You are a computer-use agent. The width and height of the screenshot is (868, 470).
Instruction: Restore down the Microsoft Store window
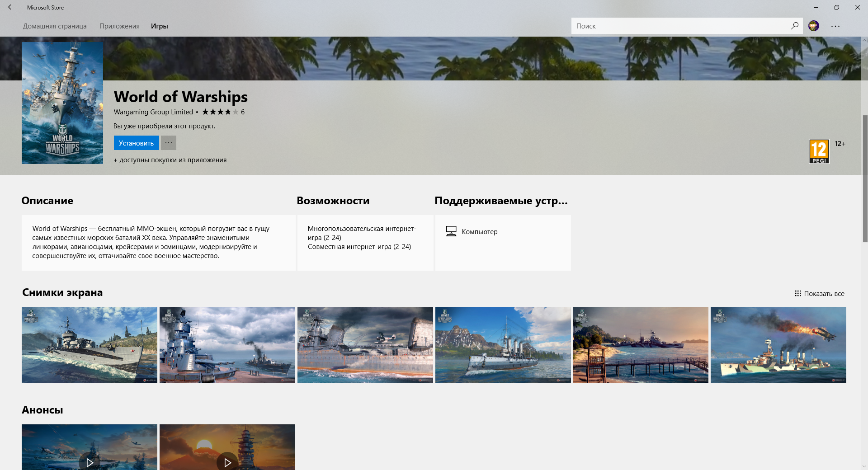pos(837,7)
